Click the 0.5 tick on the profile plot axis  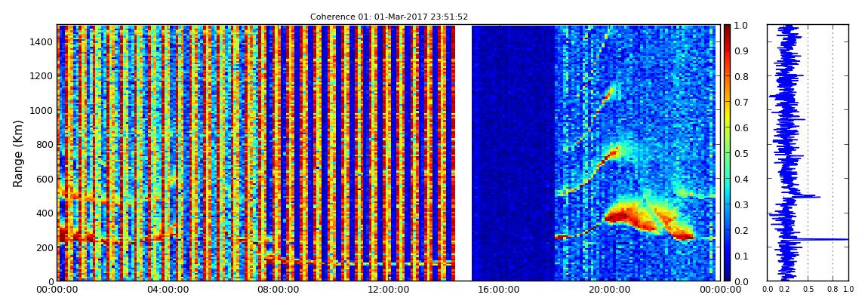coord(808,289)
